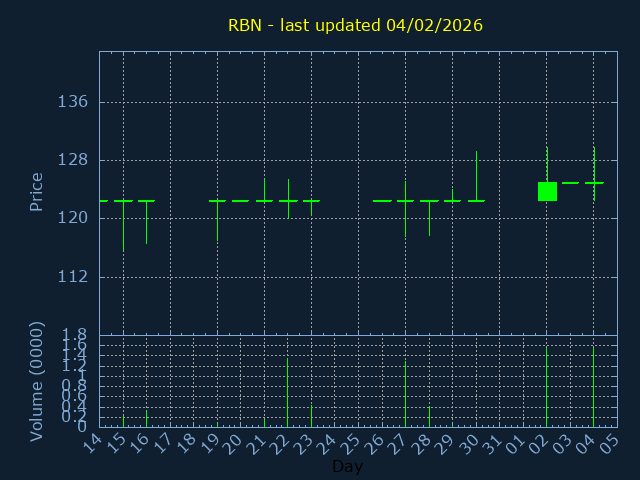Click the candle on day 04

(594, 182)
